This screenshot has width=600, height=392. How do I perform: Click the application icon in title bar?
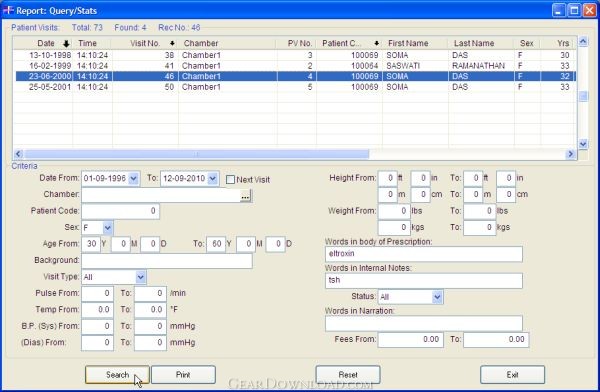[8, 10]
